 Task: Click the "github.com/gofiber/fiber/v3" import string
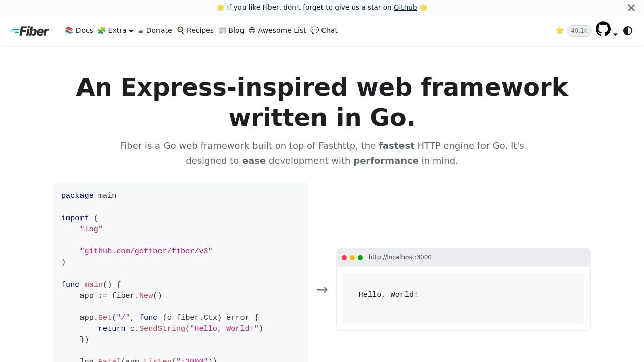pyautogui.click(x=146, y=251)
